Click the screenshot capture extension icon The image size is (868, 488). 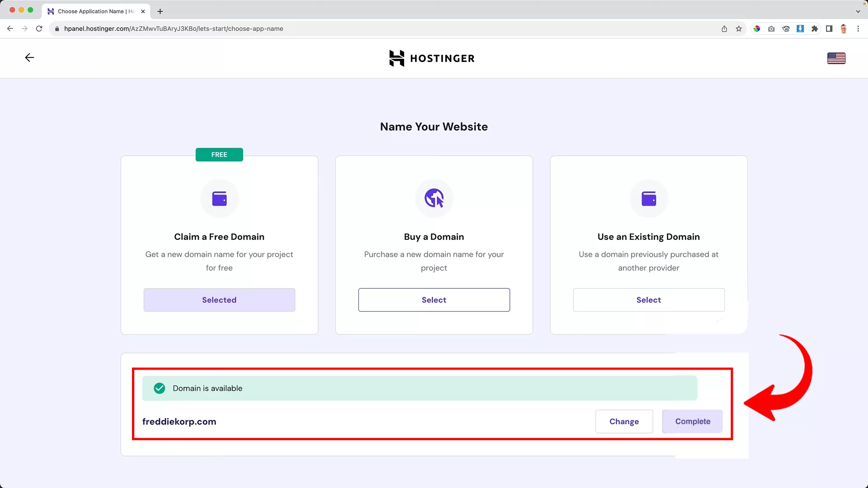[x=771, y=28]
